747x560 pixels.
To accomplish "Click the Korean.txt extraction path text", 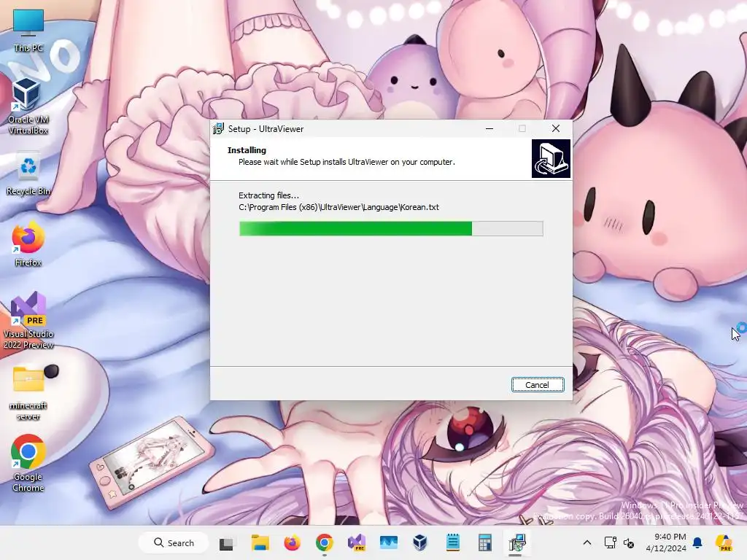I will pos(338,207).
